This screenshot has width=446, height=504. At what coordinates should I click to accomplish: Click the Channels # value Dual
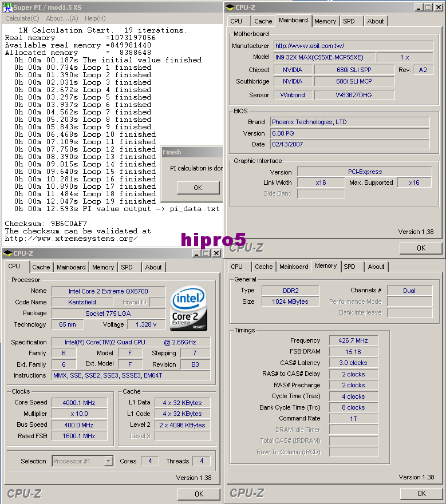[x=409, y=291]
